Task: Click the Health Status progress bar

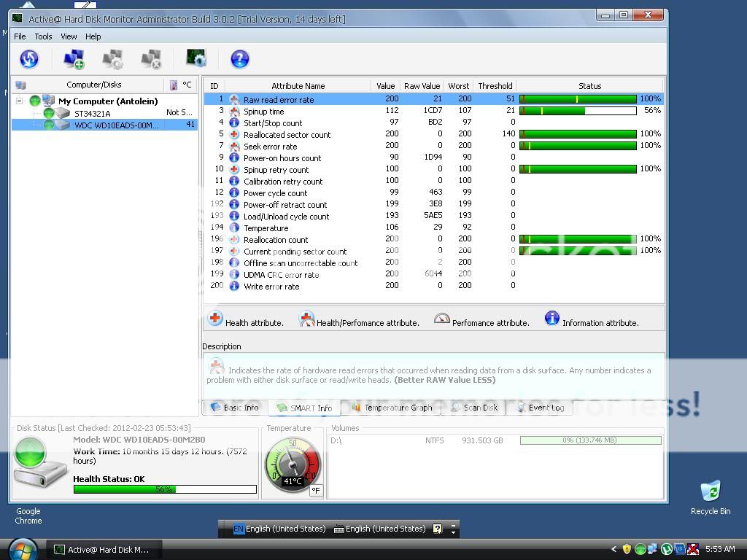Action: pos(165,489)
